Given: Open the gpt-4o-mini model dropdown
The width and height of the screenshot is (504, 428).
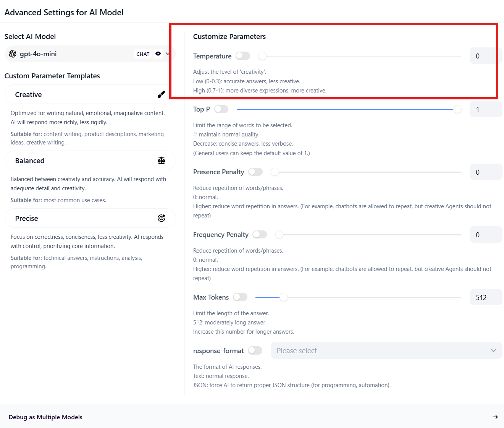Looking at the screenshot, I should tap(90, 54).
